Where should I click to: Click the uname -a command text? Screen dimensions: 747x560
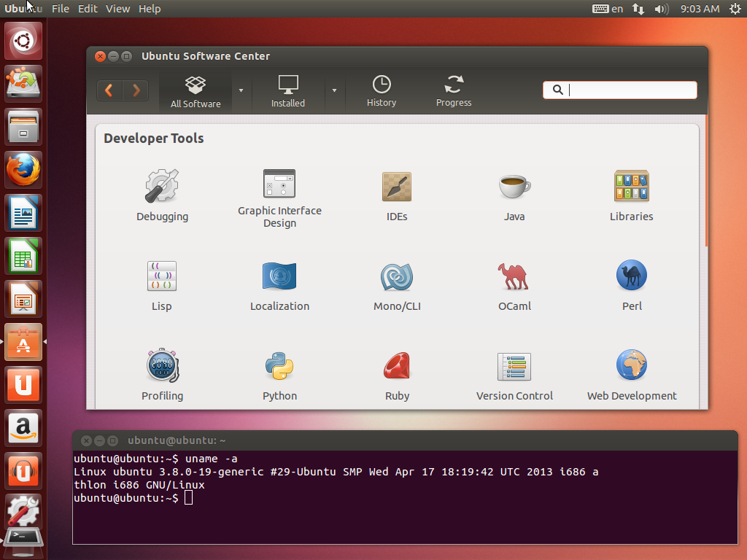click(211, 459)
